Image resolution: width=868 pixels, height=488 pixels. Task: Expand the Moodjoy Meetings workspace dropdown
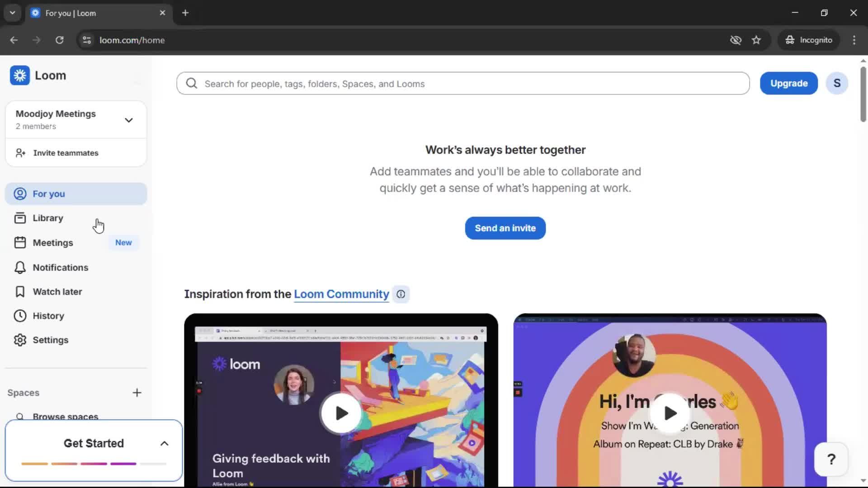click(128, 120)
